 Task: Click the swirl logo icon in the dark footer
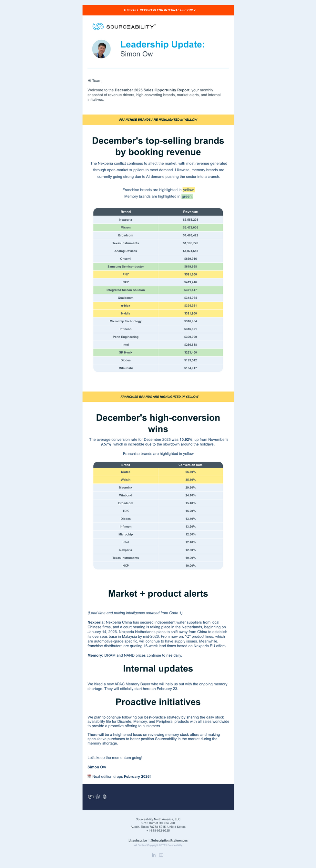pos(91,797)
